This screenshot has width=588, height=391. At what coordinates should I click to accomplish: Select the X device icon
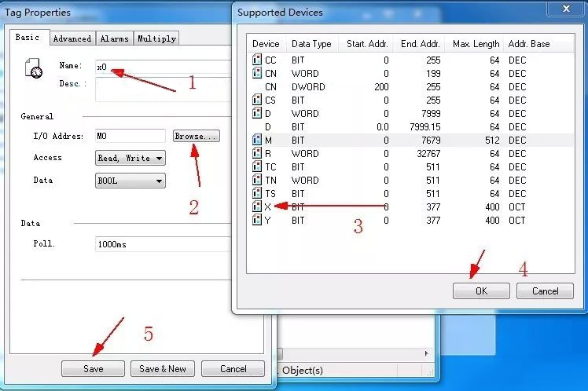coord(256,206)
